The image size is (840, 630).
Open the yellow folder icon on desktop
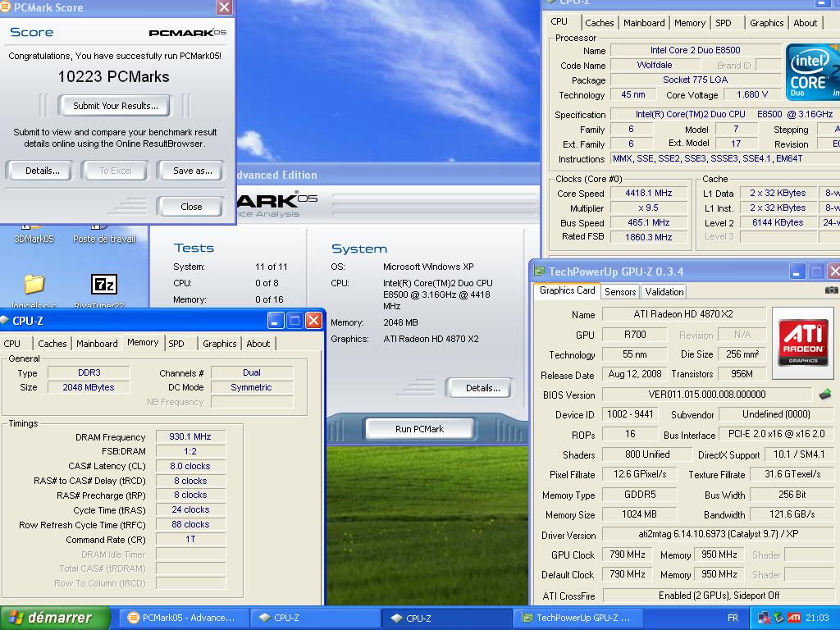point(34,284)
